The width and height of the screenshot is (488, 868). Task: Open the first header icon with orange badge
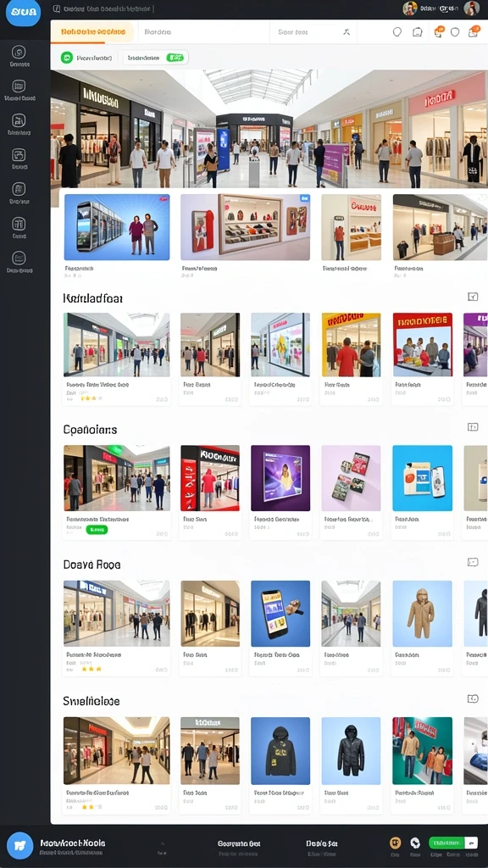click(439, 31)
